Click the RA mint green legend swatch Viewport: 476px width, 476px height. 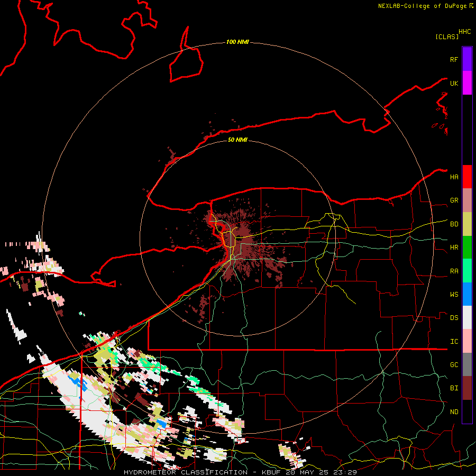(467, 271)
